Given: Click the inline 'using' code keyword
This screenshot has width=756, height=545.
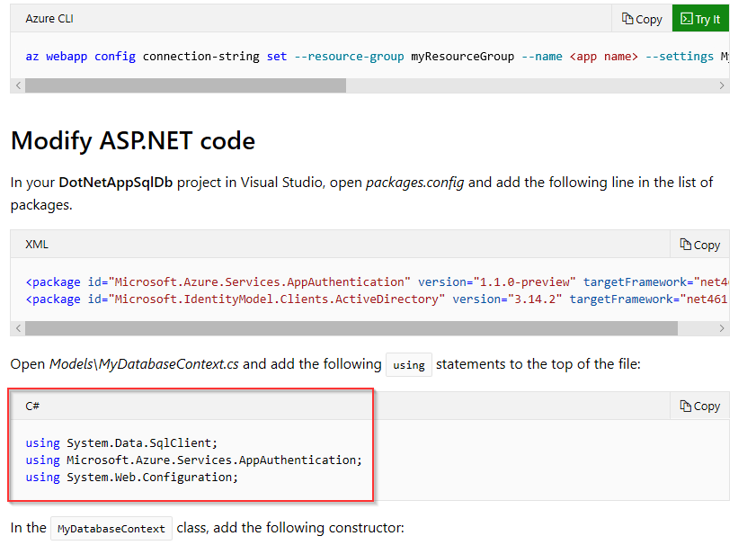Looking at the screenshot, I should pyautogui.click(x=409, y=364).
